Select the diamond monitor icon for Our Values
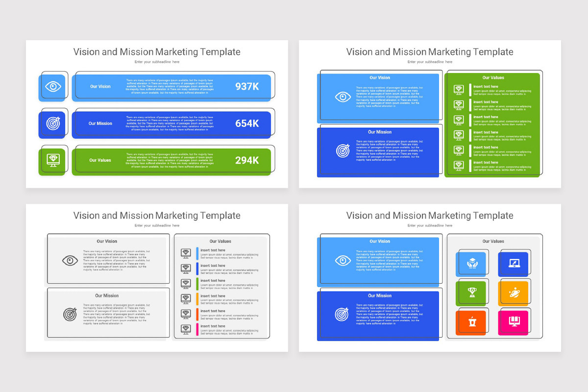588x392 pixels. coord(53,160)
